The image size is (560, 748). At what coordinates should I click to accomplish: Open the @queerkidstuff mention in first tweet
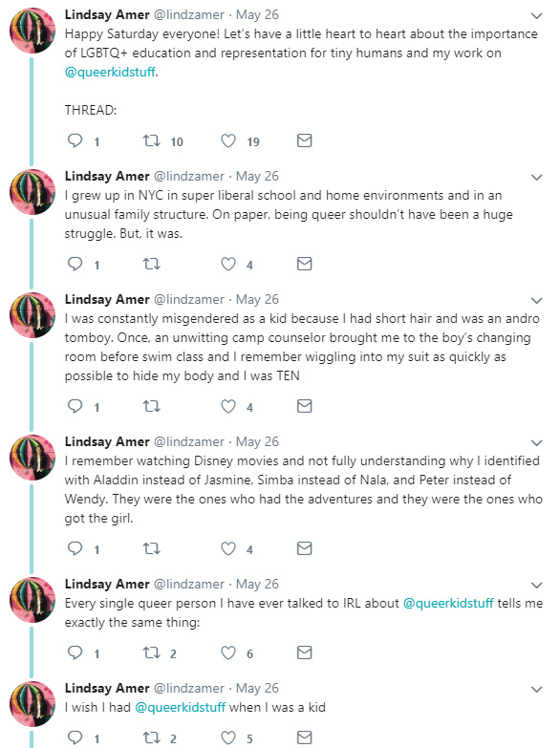tap(110, 72)
